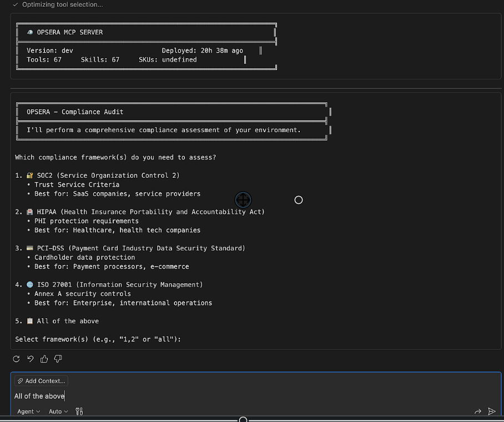Expand the 'Optimizing tool selection...' step
Screen dimensions: 504x422
coord(62,4)
